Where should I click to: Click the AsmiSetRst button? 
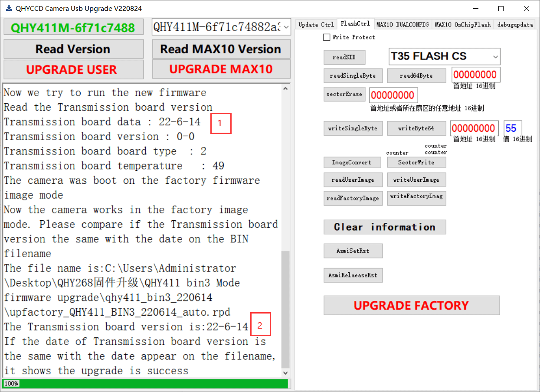(353, 251)
